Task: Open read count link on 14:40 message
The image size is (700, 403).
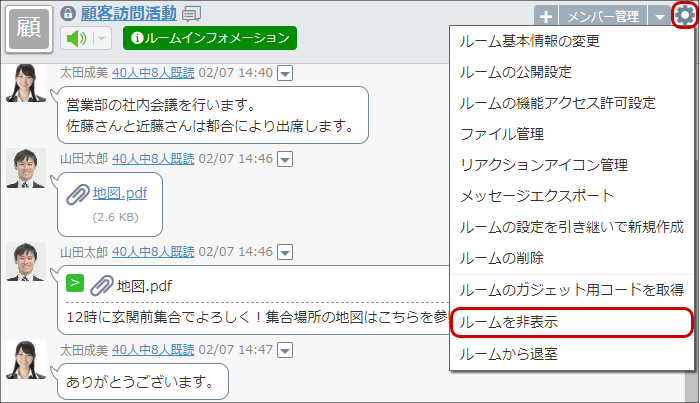Action: (x=153, y=72)
